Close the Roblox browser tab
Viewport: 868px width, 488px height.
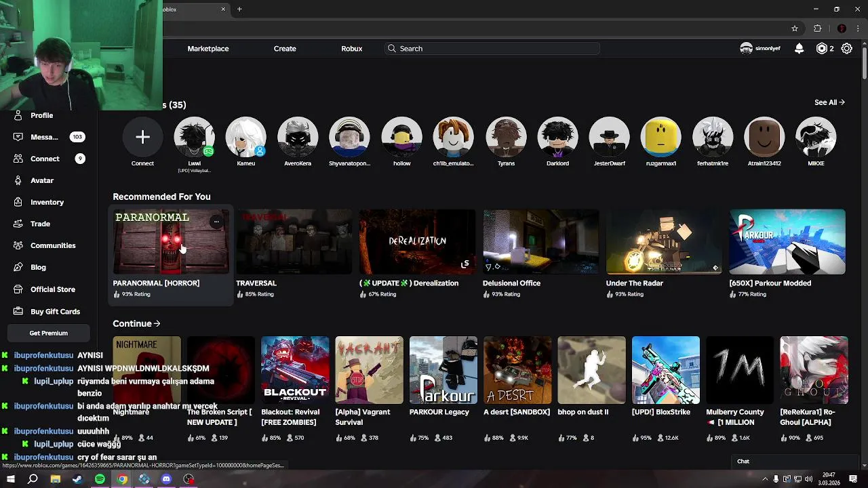tap(223, 9)
